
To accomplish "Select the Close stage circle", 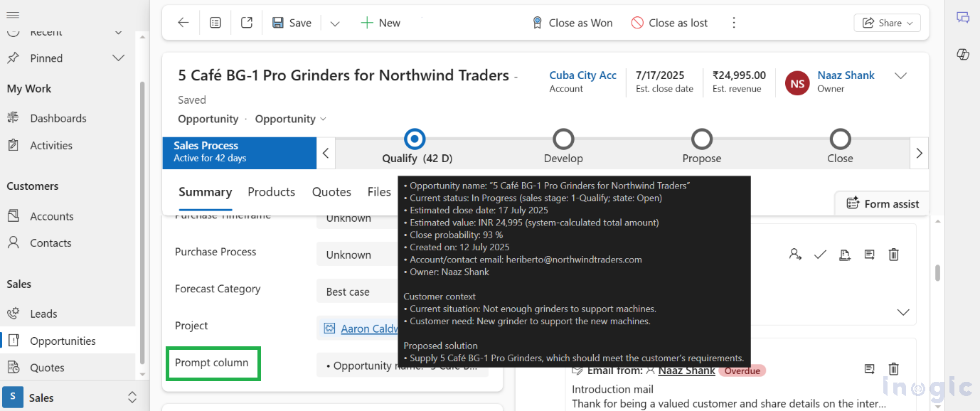I will point(841,139).
